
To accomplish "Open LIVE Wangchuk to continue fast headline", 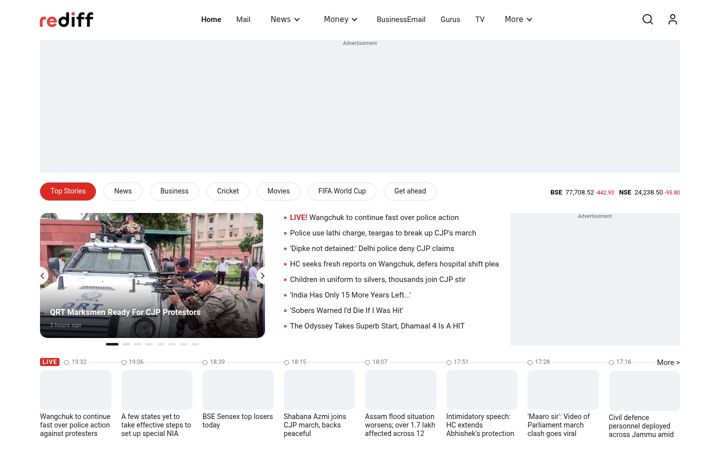I will tap(374, 217).
